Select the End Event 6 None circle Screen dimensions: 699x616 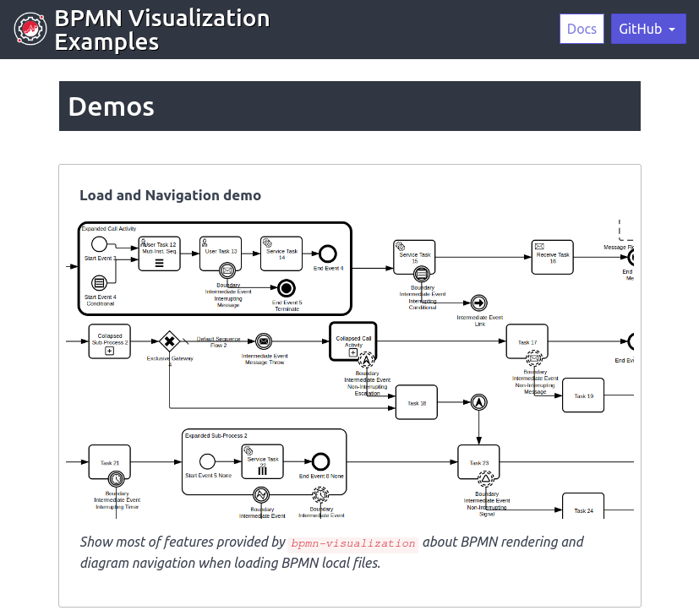point(320,461)
